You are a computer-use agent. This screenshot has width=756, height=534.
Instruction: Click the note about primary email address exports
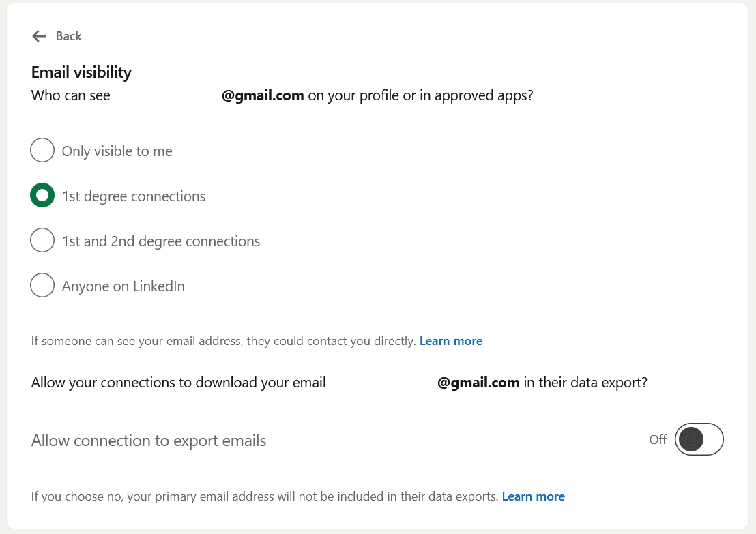tap(263, 496)
